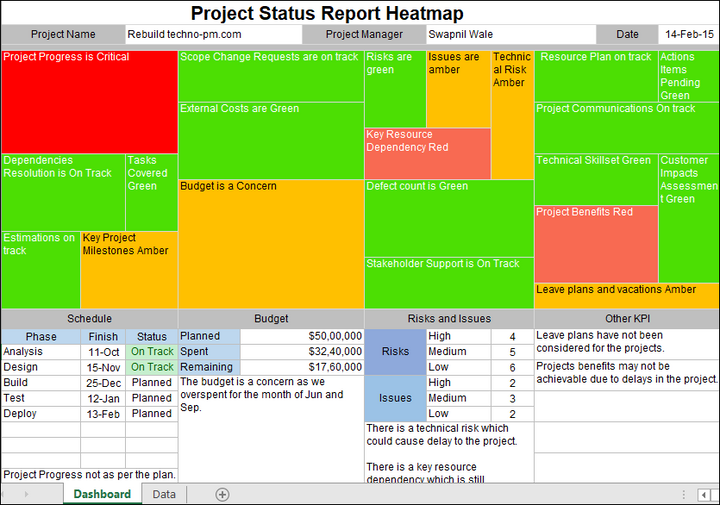
Task: Select the 25-Dec finish date cell
Action: (x=103, y=383)
